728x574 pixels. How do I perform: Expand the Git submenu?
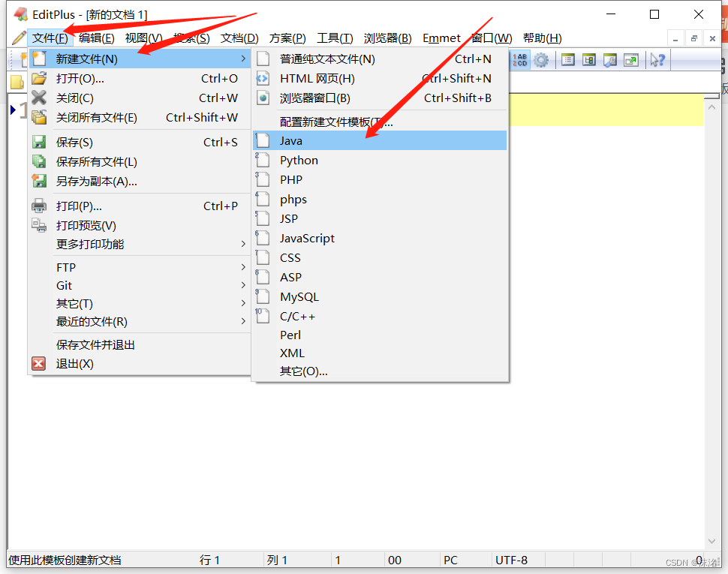pos(140,285)
